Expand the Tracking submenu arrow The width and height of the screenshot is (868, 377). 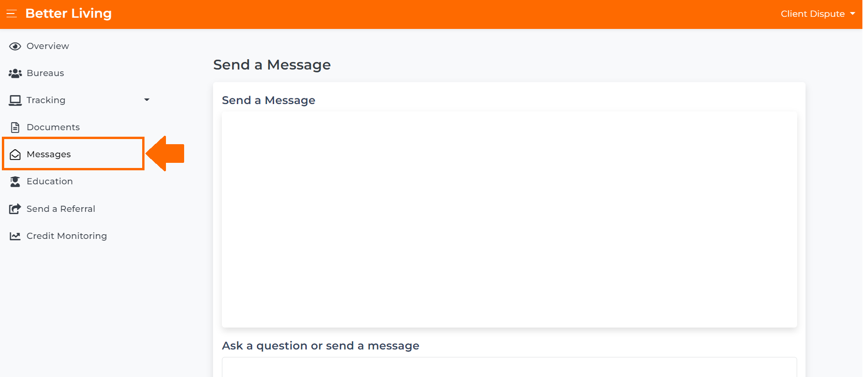[147, 100]
